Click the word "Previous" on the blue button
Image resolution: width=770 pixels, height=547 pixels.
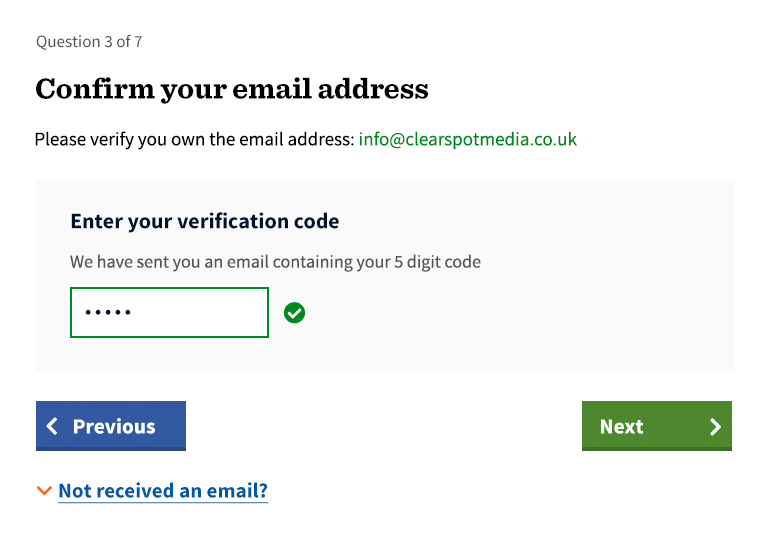[114, 427]
